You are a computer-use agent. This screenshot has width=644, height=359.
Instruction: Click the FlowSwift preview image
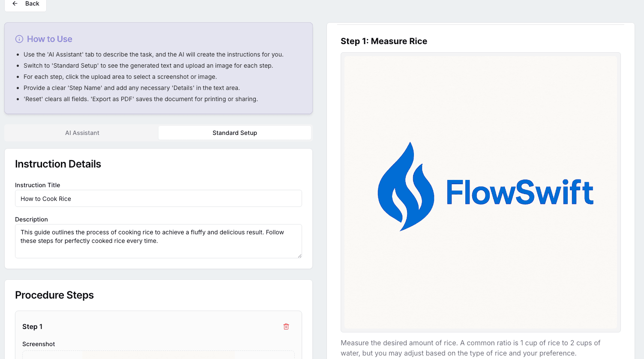tap(481, 192)
